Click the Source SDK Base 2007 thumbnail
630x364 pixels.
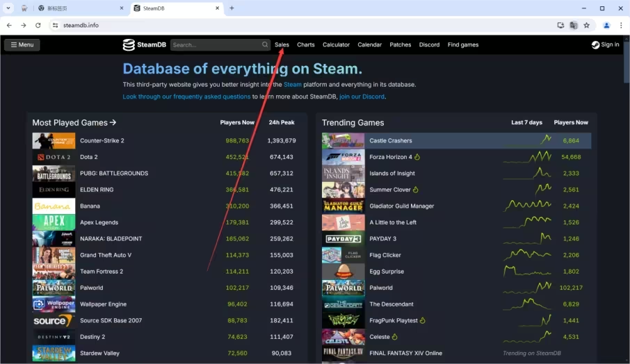(x=54, y=320)
